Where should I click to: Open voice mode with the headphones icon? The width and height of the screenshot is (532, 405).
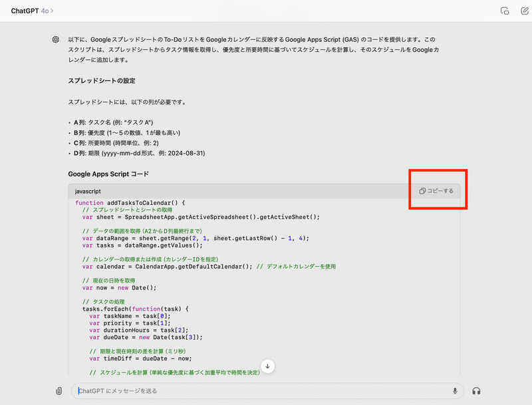[476, 391]
